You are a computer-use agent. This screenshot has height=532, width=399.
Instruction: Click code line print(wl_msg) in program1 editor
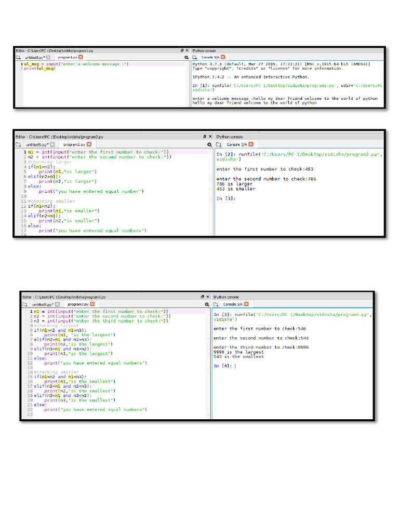39,69
